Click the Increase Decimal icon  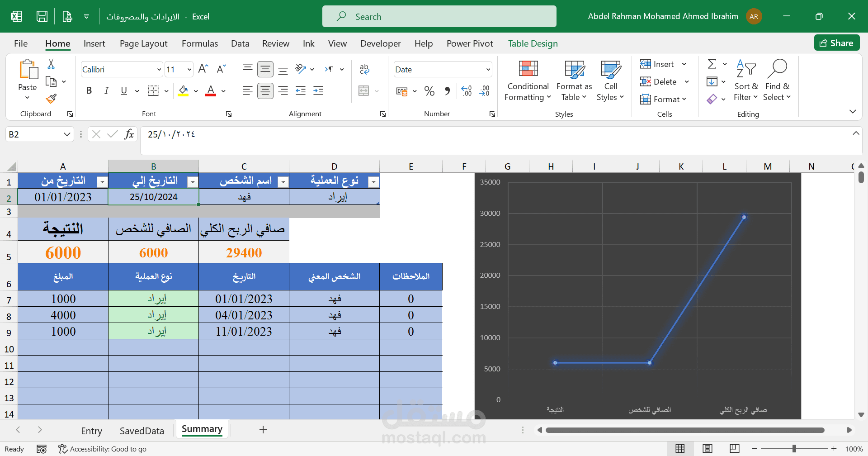click(x=467, y=90)
